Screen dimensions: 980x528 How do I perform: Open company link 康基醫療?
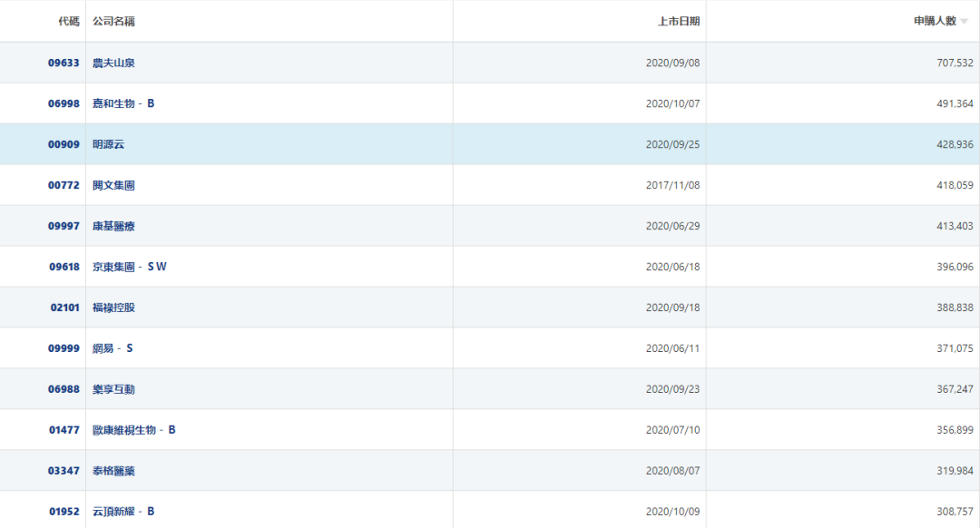(113, 226)
